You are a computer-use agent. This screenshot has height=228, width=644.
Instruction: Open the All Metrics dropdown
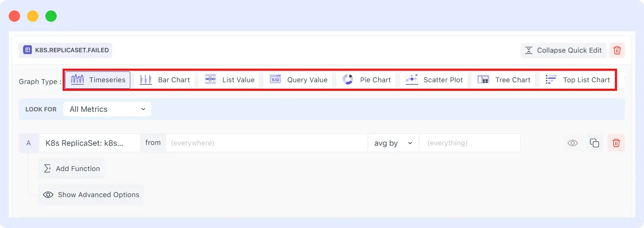pyautogui.click(x=107, y=109)
